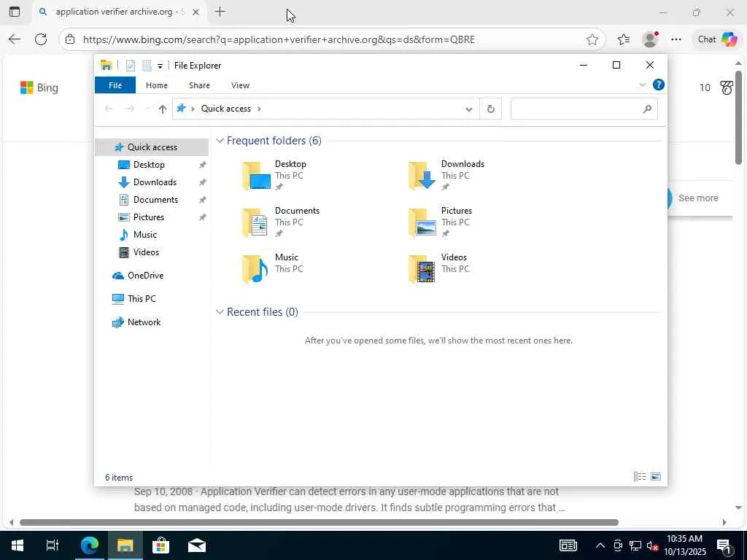Open the breadcrumb chevron after Quick access
747x560 pixels.
(x=259, y=109)
